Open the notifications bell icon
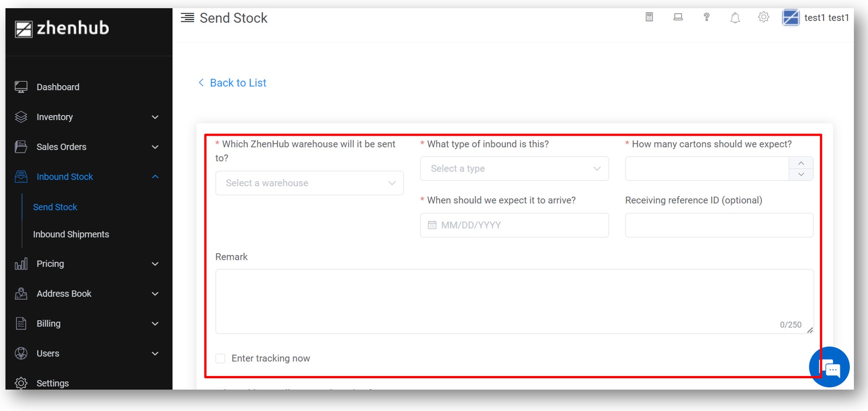The height and width of the screenshot is (411, 868). click(x=735, y=18)
